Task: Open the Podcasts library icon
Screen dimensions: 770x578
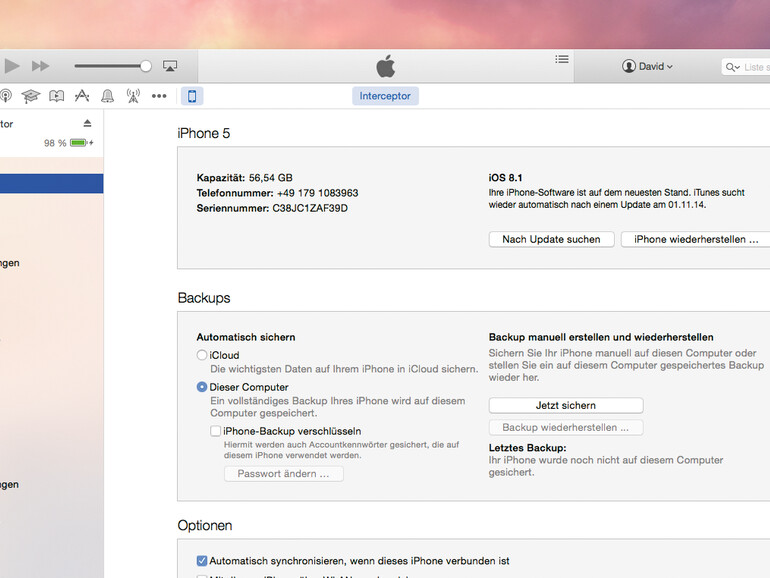Action: [x=5, y=96]
